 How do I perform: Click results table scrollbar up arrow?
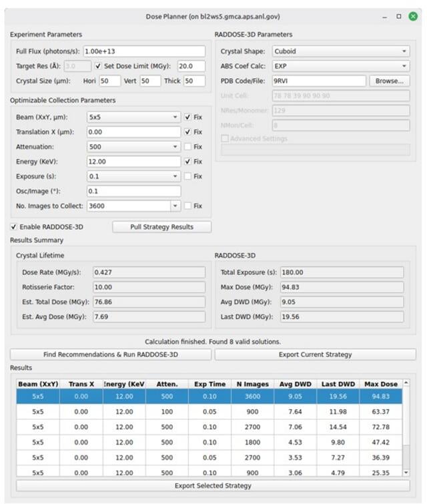click(x=406, y=383)
